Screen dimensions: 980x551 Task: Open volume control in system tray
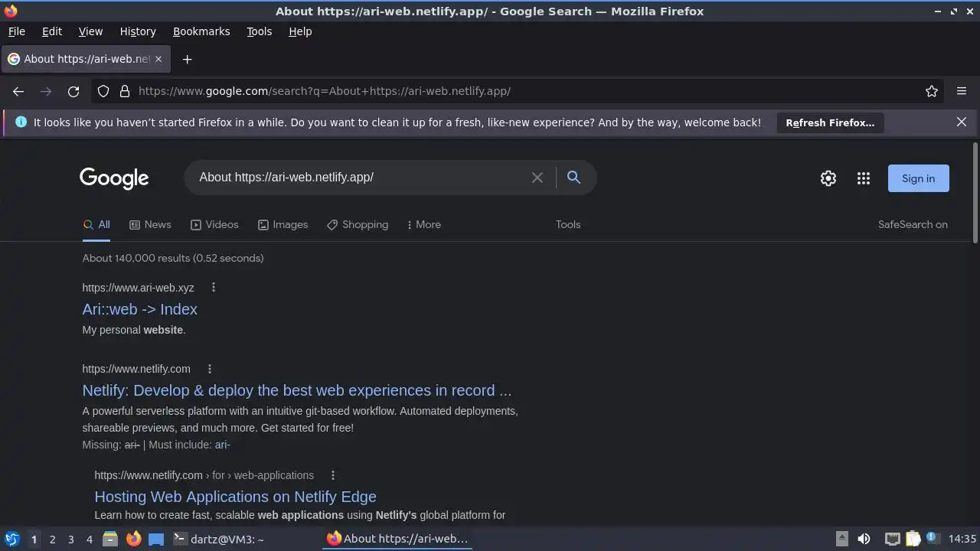(864, 539)
